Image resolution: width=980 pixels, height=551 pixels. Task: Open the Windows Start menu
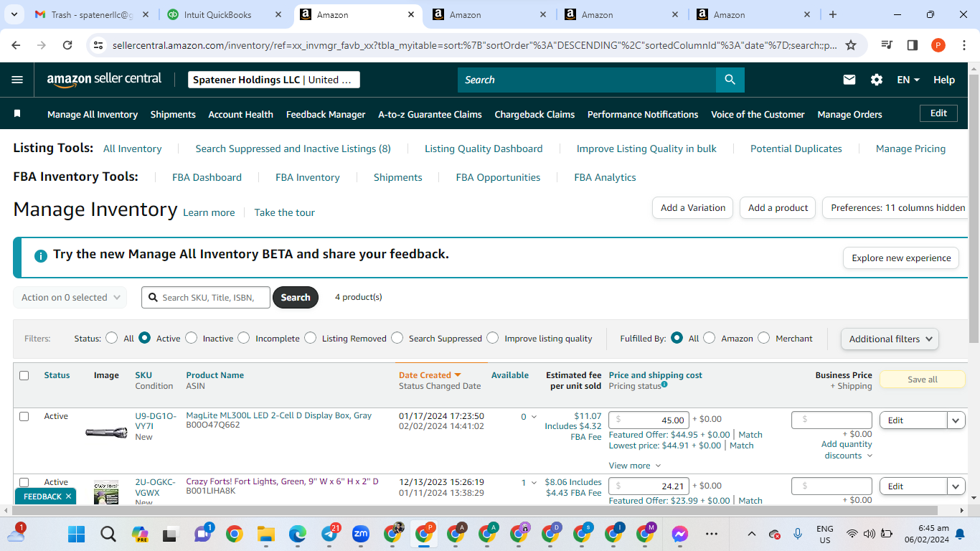point(76,534)
